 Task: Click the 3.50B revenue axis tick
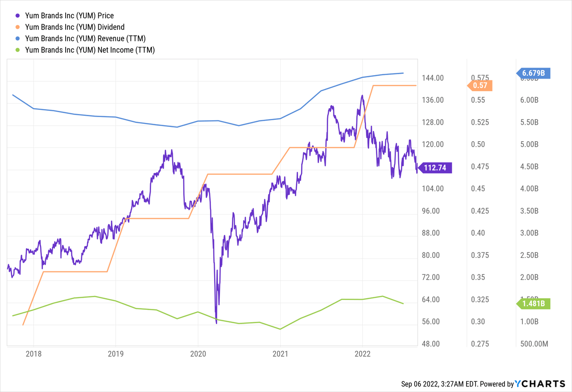(x=529, y=211)
